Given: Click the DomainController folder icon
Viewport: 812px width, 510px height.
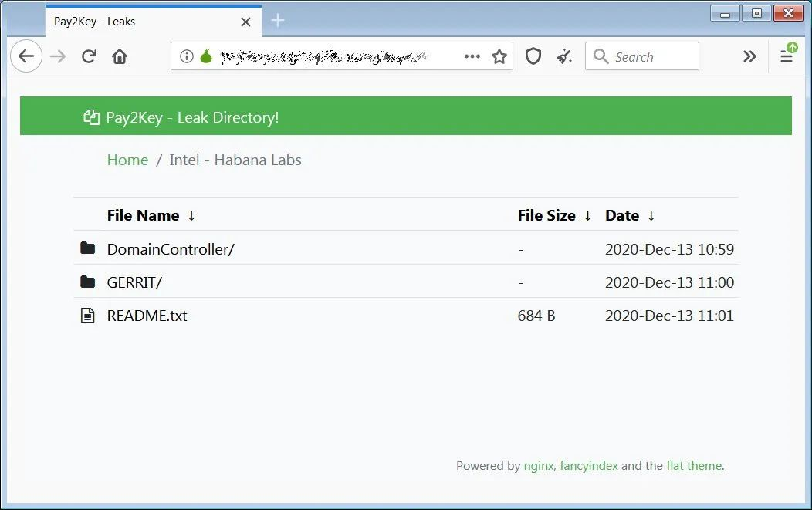Looking at the screenshot, I should tap(87, 248).
